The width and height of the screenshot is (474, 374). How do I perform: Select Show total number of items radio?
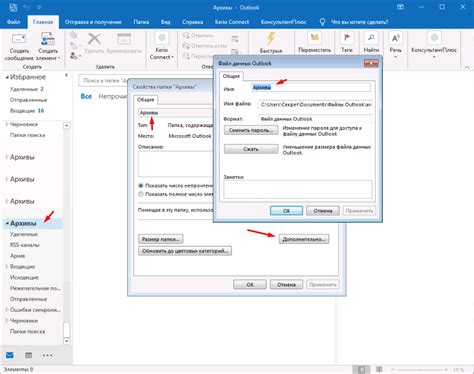pyautogui.click(x=141, y=194)
